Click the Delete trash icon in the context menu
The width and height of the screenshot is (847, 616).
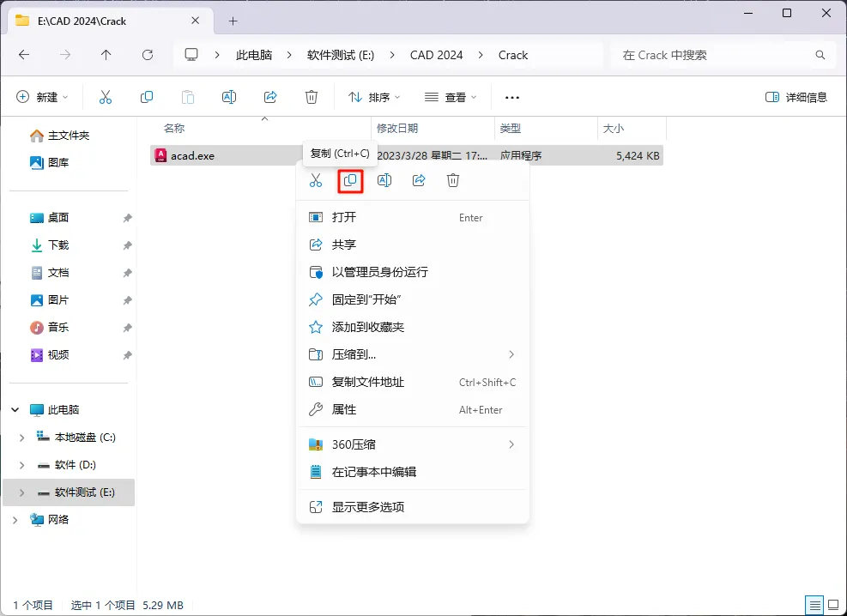(x=453, y=180)
